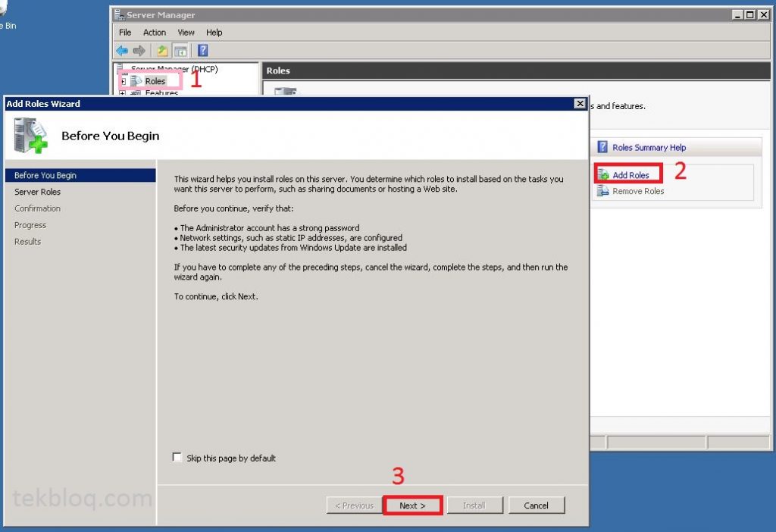
Task: Expand the Roles tree node
Action: tap(124, 81)
